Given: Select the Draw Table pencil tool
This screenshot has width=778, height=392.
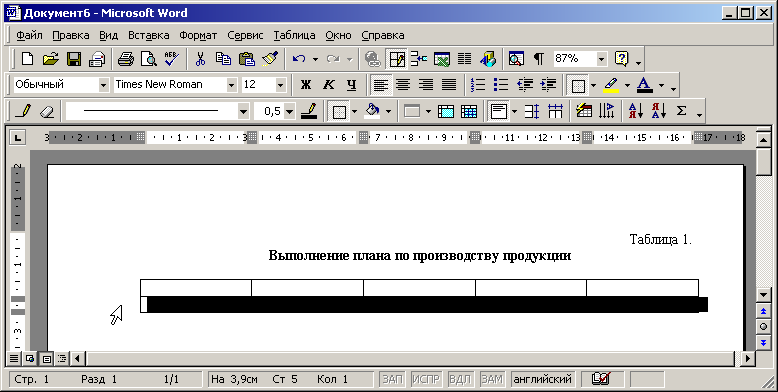Looking at the screenshot, I should 22,111.
